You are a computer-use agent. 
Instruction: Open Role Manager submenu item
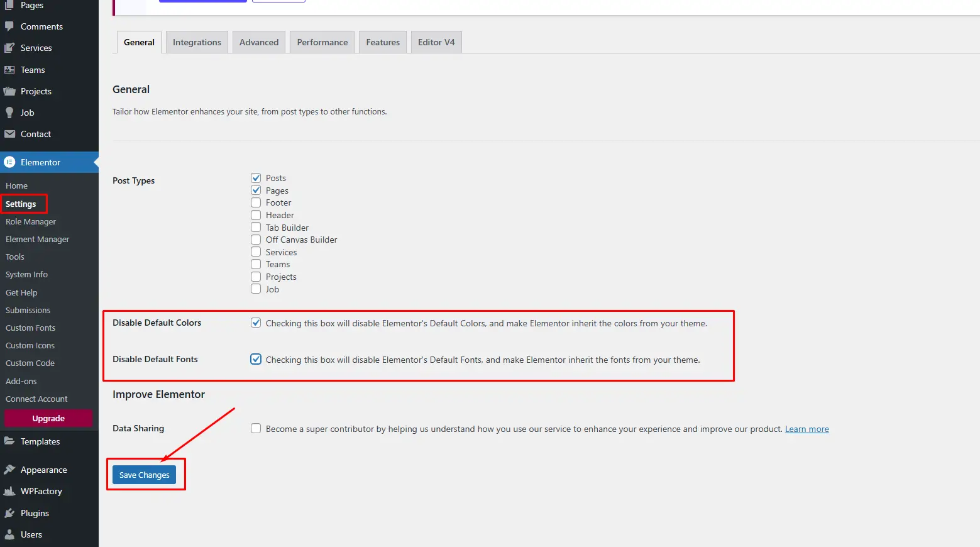(x=31, y=221)
